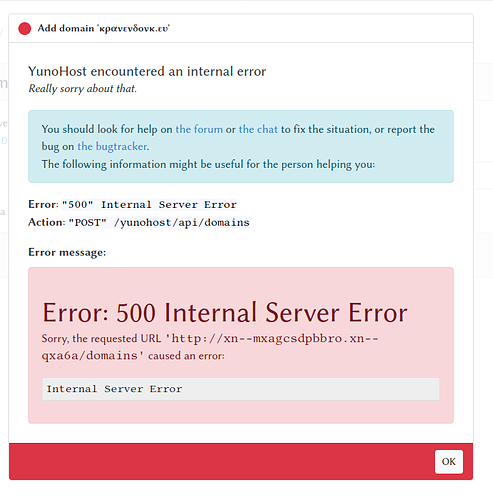
Task: Click the 'Really sorry about that' subtitle
Action: 83,89
